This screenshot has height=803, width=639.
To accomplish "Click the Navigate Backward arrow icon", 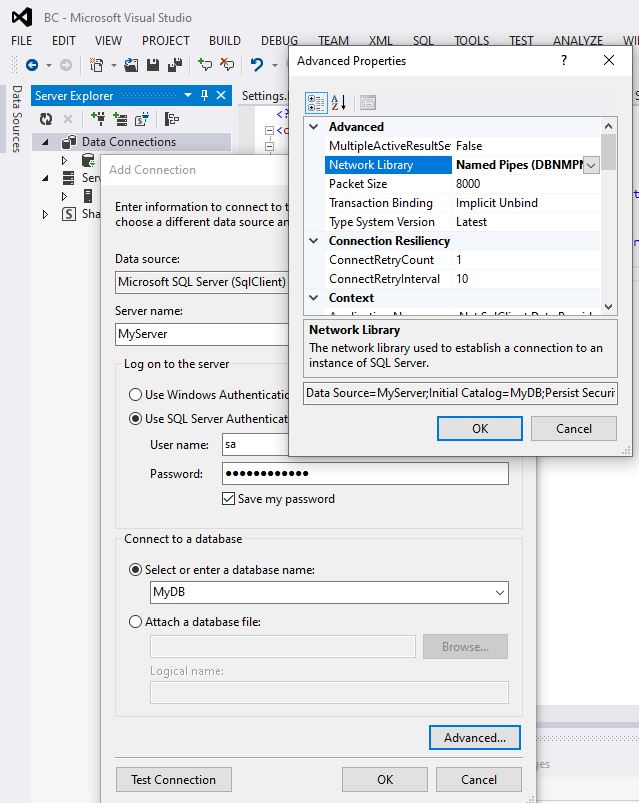I will [x=32, y=65].
